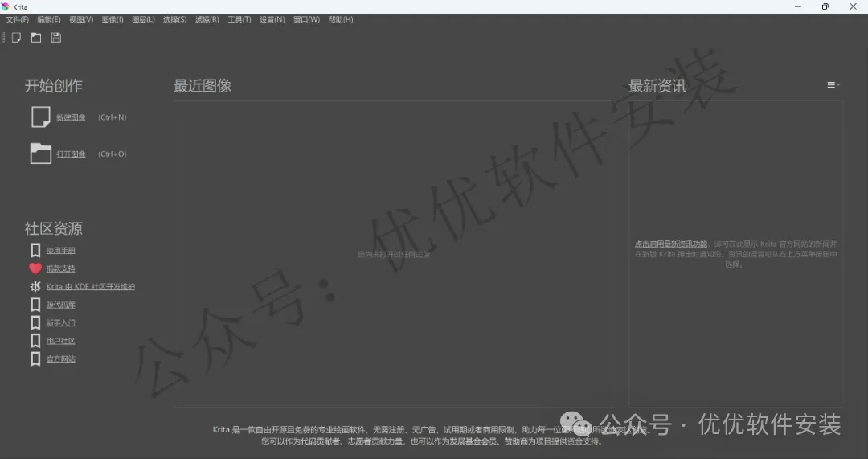Viewport: 868px width, 459px height.
Task: Click the open file toolbar icon
Action: click(36, 38)
